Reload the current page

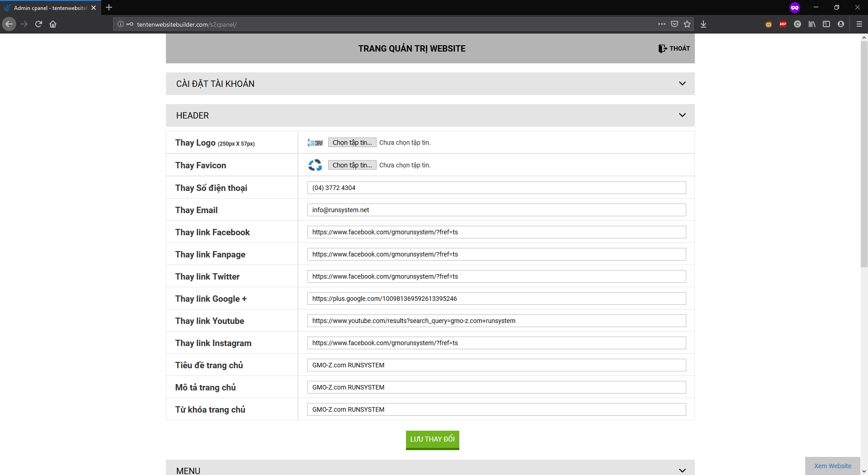click(x=38, y=24)
